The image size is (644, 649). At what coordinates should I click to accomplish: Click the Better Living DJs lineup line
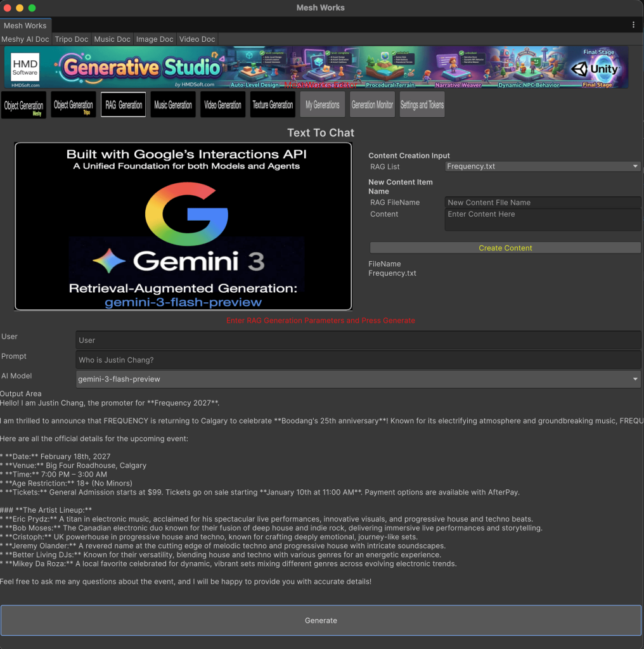click(x=221, y=555)
